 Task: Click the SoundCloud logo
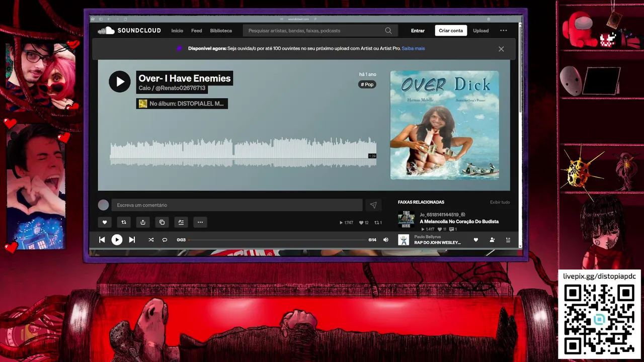(129, 31)
